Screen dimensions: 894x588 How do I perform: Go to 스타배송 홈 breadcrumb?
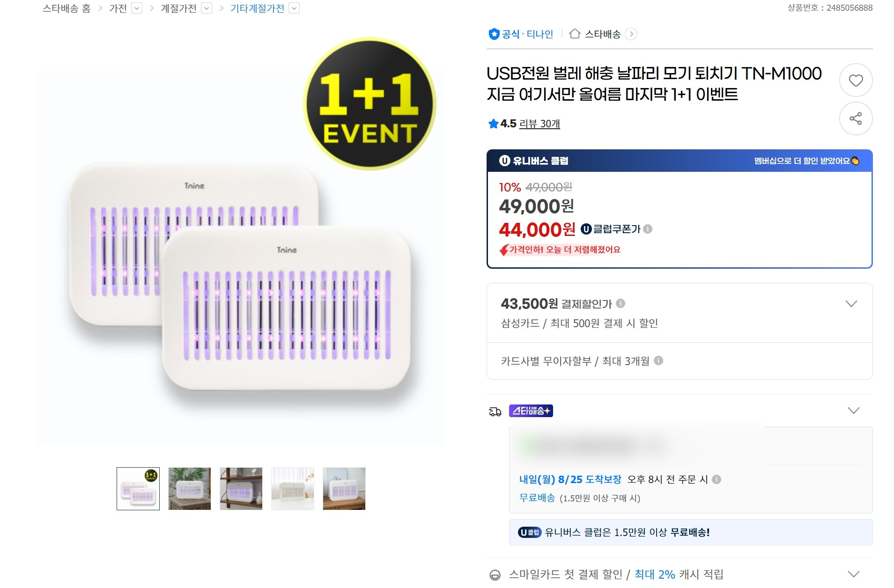(x=66, y=8)
